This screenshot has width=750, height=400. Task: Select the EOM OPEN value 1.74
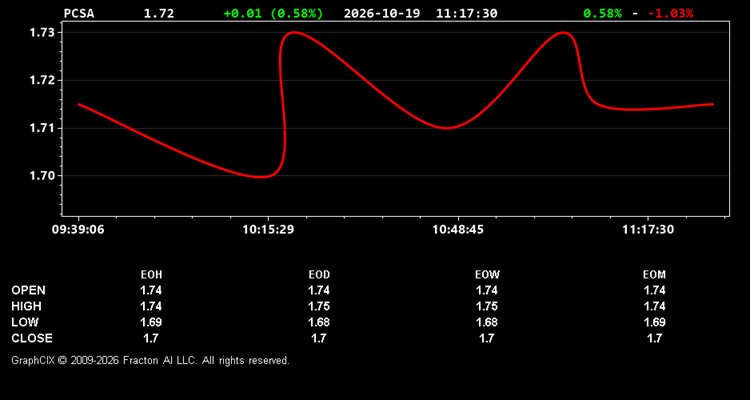coord(654,290)
